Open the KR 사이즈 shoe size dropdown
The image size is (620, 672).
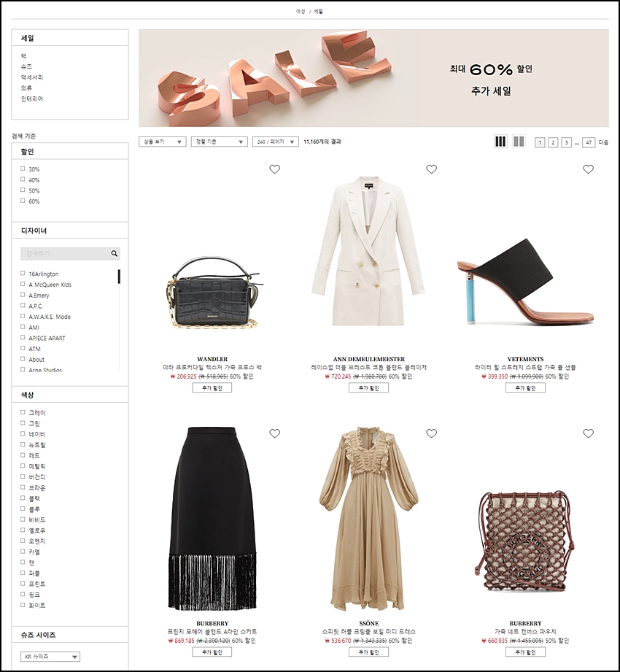click(50, 657)
